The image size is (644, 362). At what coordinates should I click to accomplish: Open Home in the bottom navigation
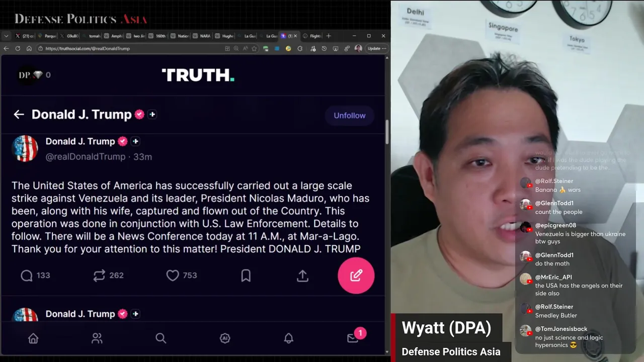(33, 338)
